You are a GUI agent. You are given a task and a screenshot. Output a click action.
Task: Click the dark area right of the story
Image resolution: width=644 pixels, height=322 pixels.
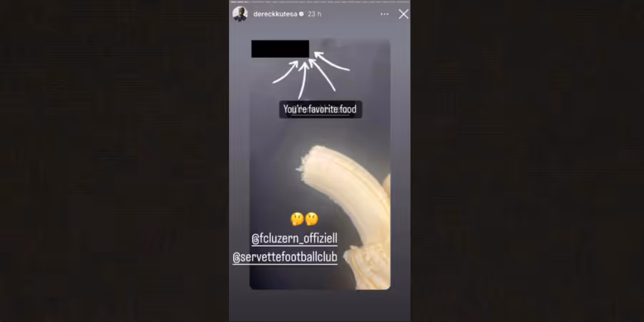pos(527,161)
